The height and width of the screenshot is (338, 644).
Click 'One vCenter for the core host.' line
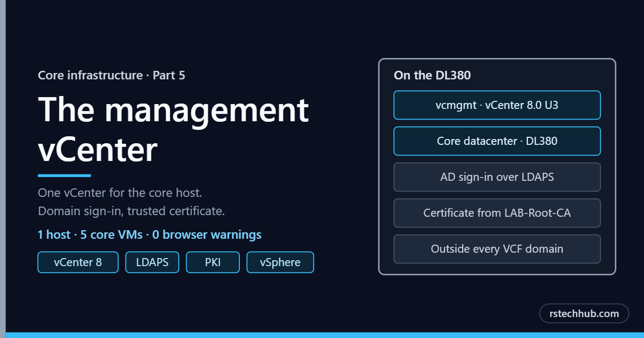point(120,193)
